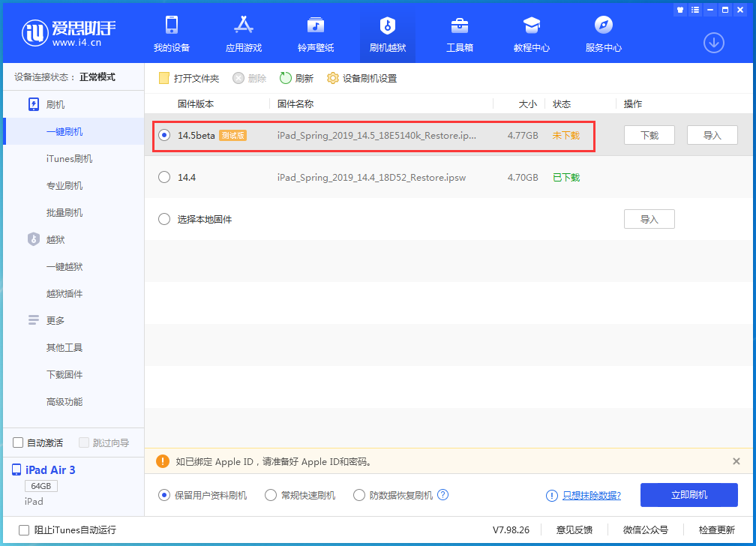Viewport: 756px width, 546px height.
Task: Start flashing with 立即刷机 button
Action: 689,495
